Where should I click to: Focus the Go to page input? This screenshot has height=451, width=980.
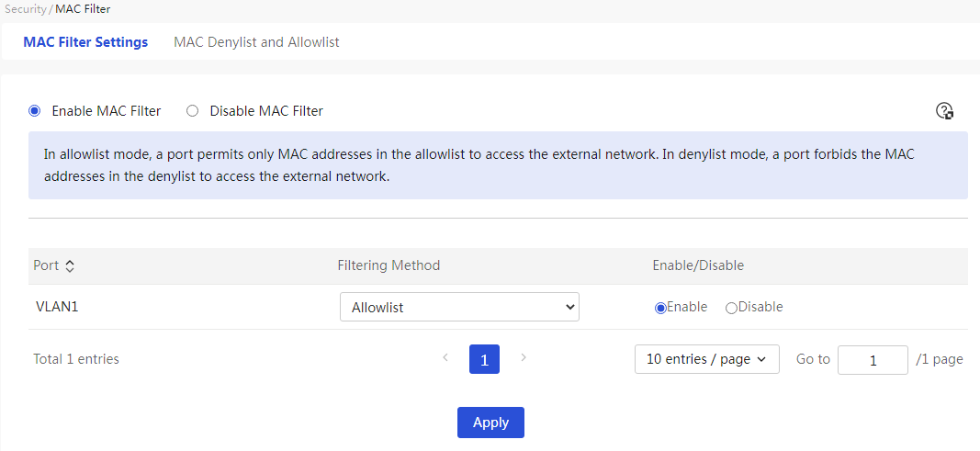click(873, 360)
